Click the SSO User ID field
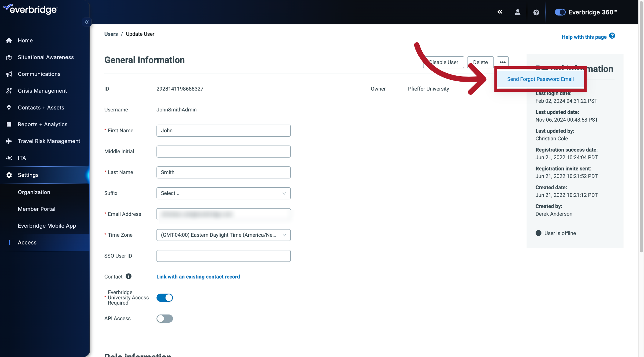644x357 pixels. [223, 256]
